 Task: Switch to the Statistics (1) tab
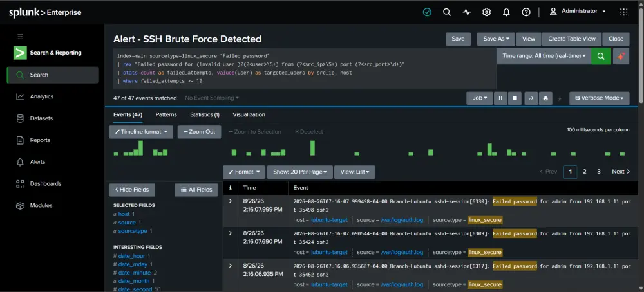pos(205,115)
